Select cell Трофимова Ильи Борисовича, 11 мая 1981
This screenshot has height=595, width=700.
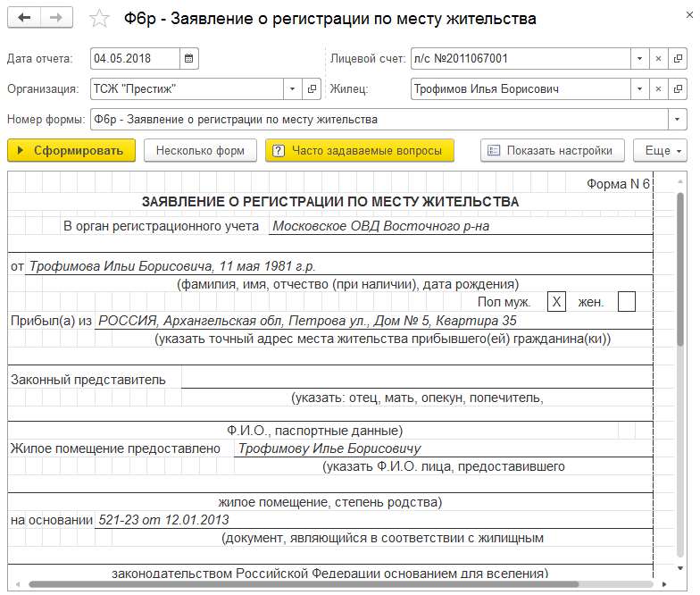tap(339, 266)
